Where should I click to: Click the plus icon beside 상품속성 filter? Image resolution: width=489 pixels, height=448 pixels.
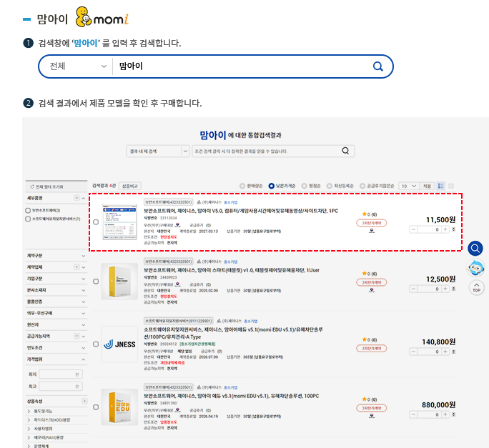(x=84, y=401)
